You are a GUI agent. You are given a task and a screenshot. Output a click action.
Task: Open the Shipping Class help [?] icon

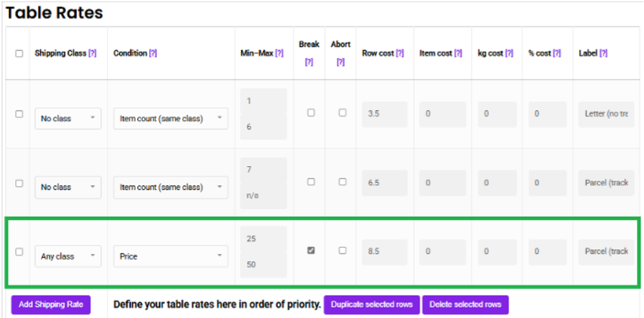[92, 53]
